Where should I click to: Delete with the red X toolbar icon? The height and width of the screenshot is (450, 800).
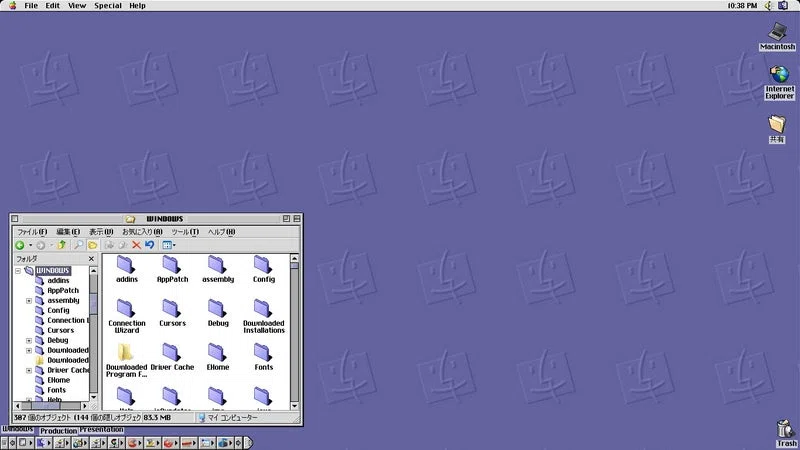136,245
